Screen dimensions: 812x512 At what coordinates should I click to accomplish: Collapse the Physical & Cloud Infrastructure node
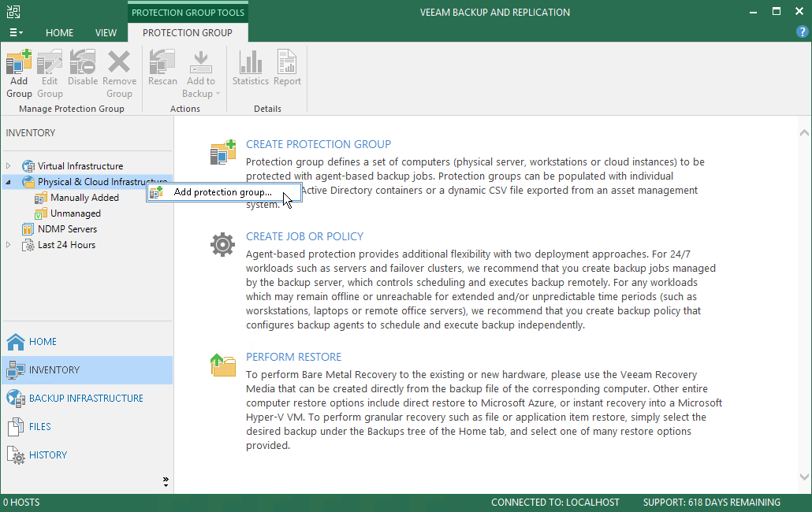[9, 182]
